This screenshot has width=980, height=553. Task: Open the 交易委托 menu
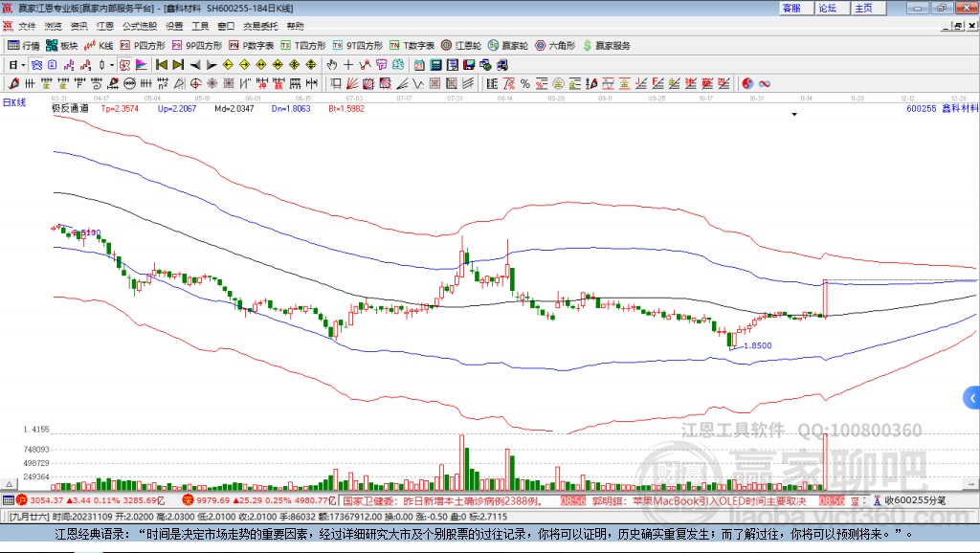260,26
